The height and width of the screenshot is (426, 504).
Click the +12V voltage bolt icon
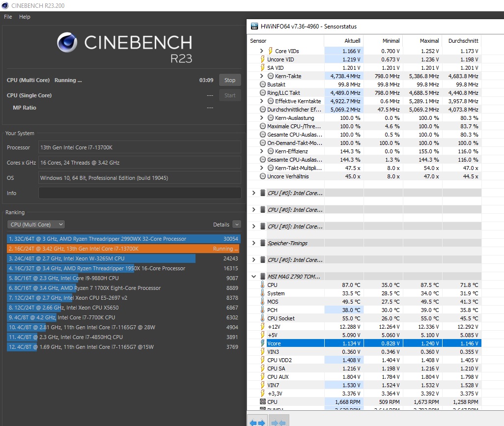pos(263,327)
